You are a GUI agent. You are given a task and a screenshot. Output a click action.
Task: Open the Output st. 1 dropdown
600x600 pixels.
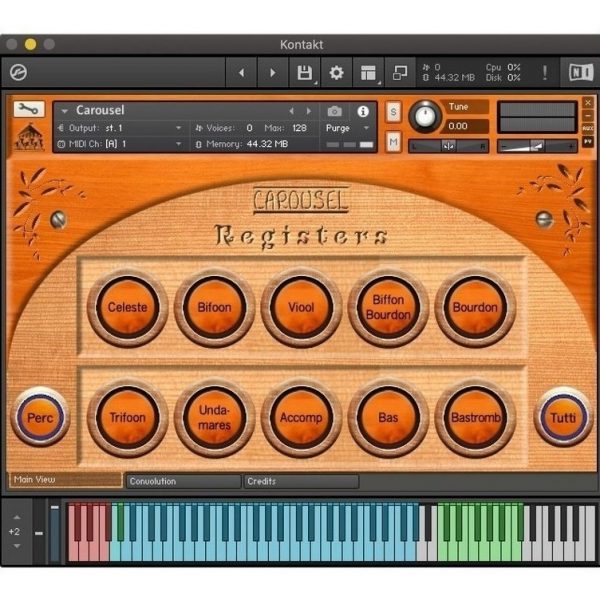119,128
